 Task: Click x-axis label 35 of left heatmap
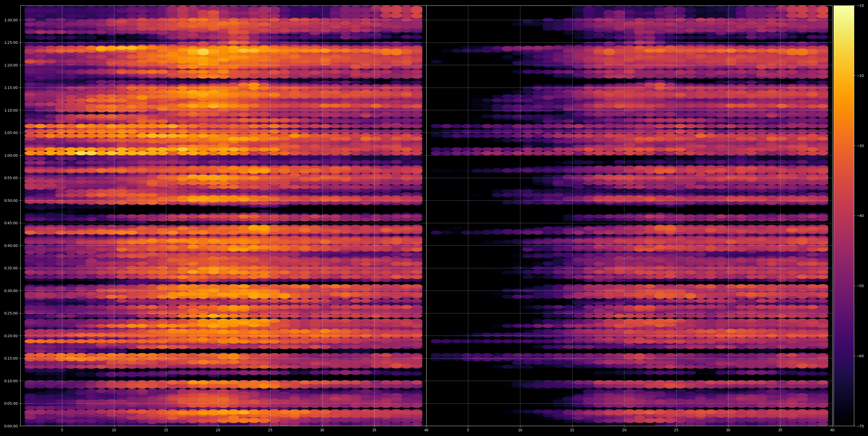click(374, 430)
